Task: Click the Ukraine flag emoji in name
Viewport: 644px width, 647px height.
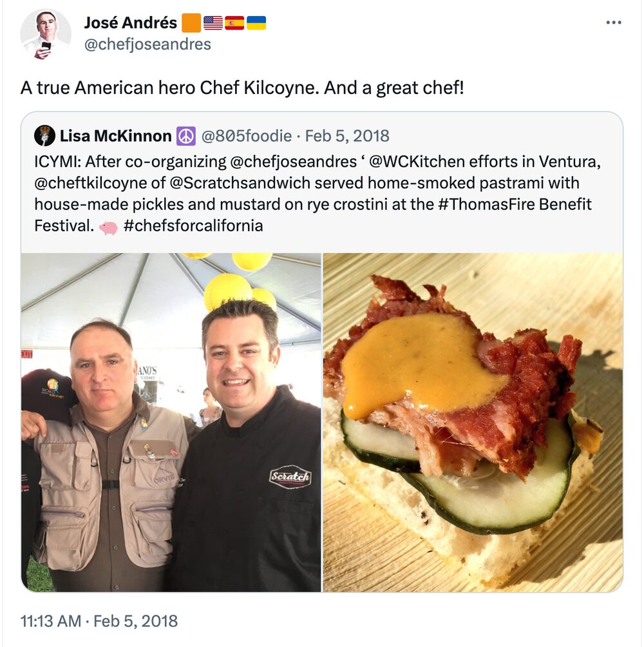Action: (x=256, y=23)
